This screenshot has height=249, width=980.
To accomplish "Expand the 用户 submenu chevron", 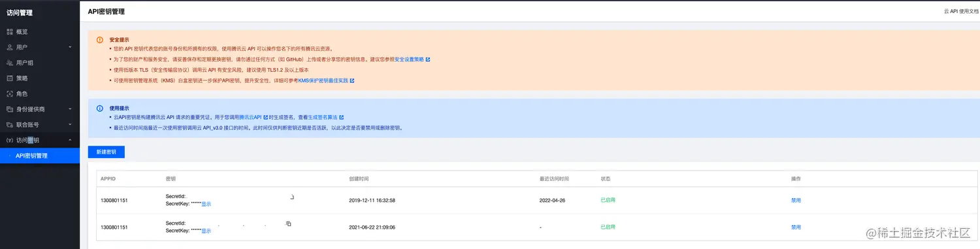I will 70,47.
